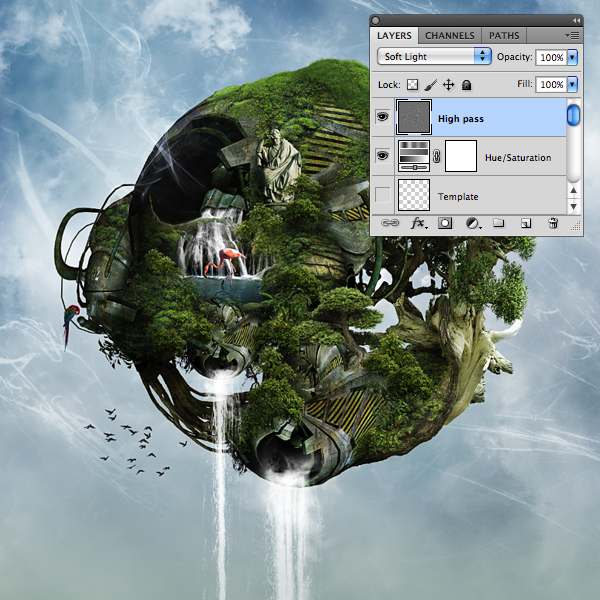Click the panel resize grip corner
600x600 pixels.
coord(576,227)
